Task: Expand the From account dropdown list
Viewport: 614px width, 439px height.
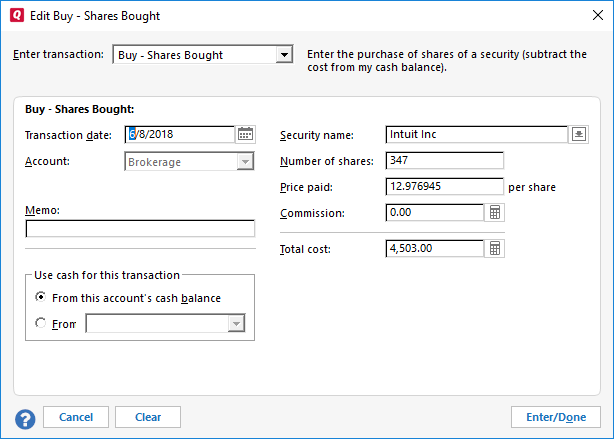Action: pyautogui.click(x=236, y=323)
